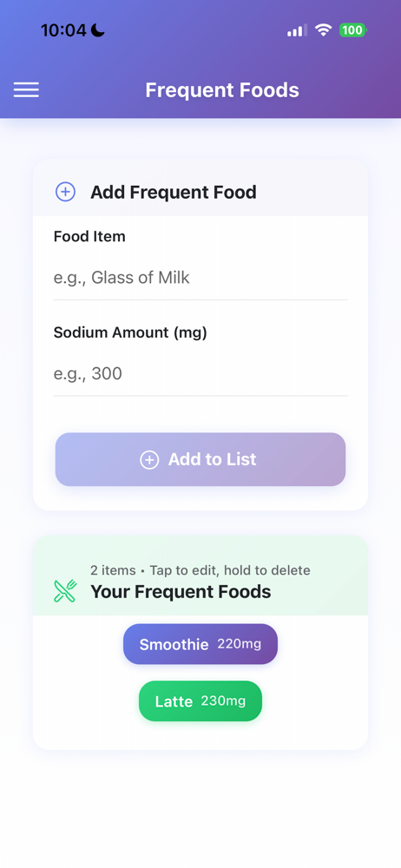Tap the Frequent Foods page title

coord(222,89)
